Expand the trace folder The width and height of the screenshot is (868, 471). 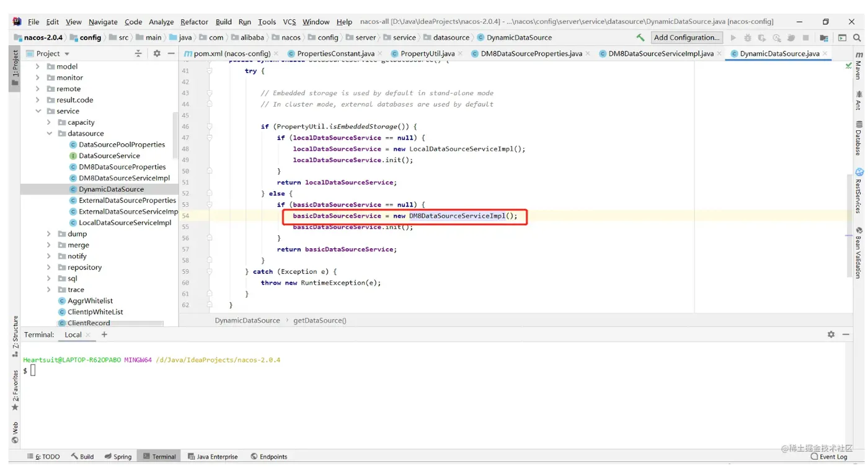[49, 290]
